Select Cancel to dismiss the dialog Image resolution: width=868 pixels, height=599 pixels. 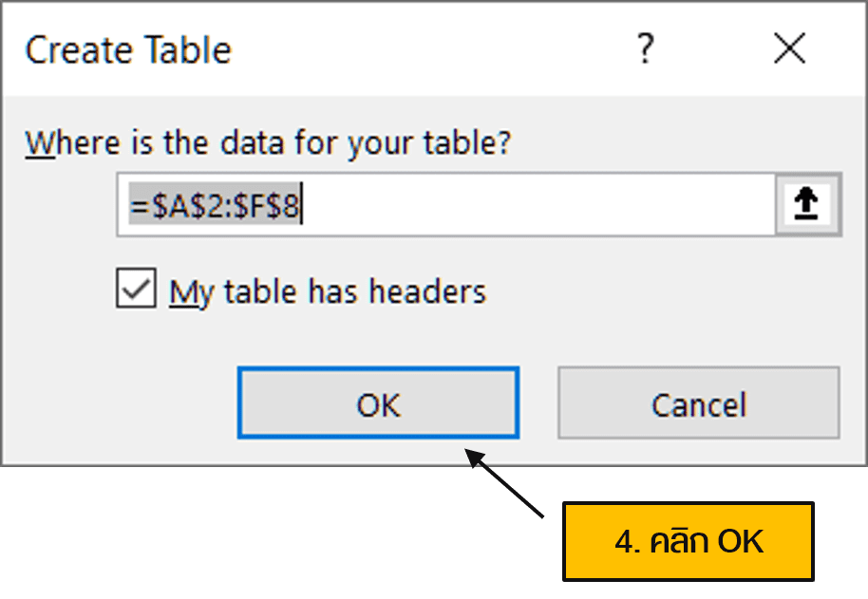tap(699, 403)
